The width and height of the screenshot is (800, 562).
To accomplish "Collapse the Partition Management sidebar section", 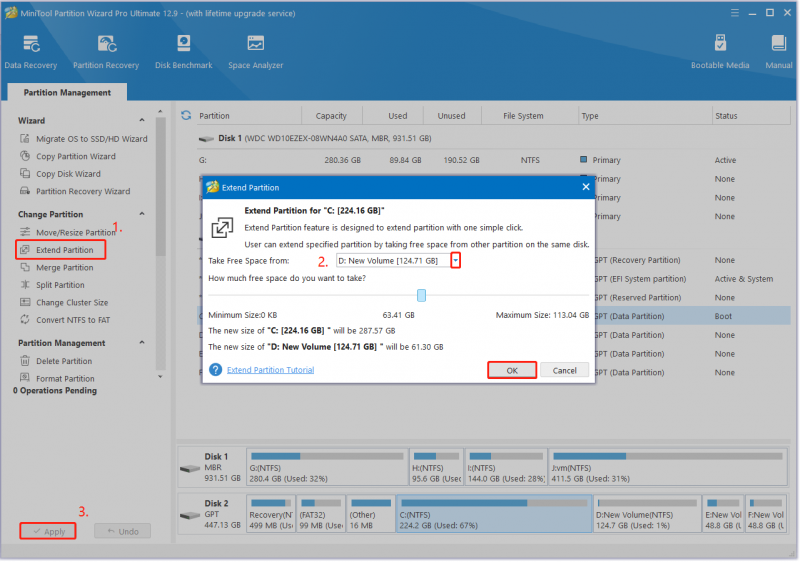I will [142, 343].
